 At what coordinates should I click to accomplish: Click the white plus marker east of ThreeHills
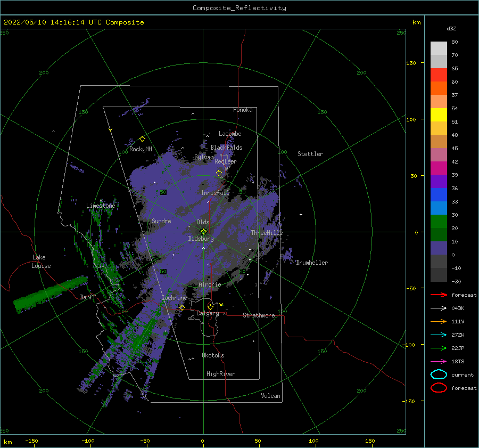[x=301, y=214]
